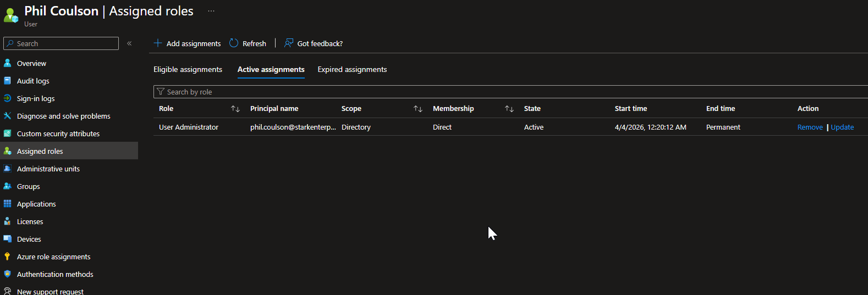Click the Directory scope cell
Screen dimensions: 868x295
point(356,127)
